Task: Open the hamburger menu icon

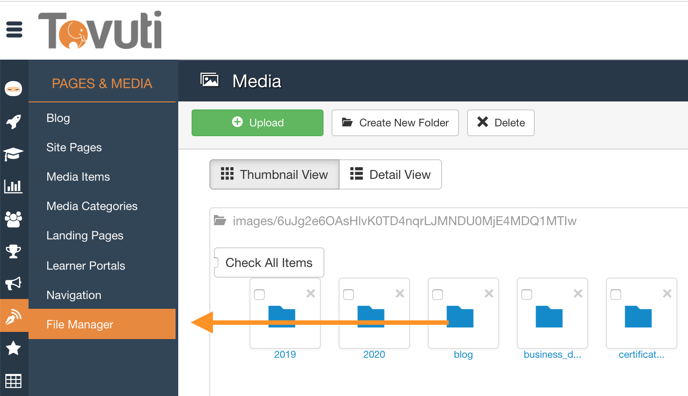Action: 14,29
